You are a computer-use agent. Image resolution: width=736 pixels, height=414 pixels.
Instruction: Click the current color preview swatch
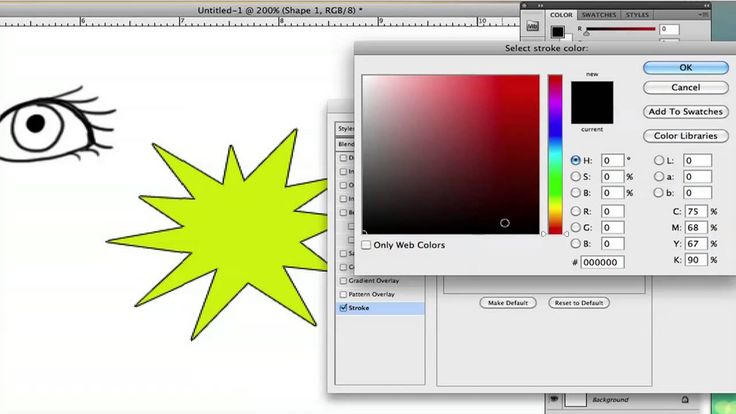(x=592, y=113)
